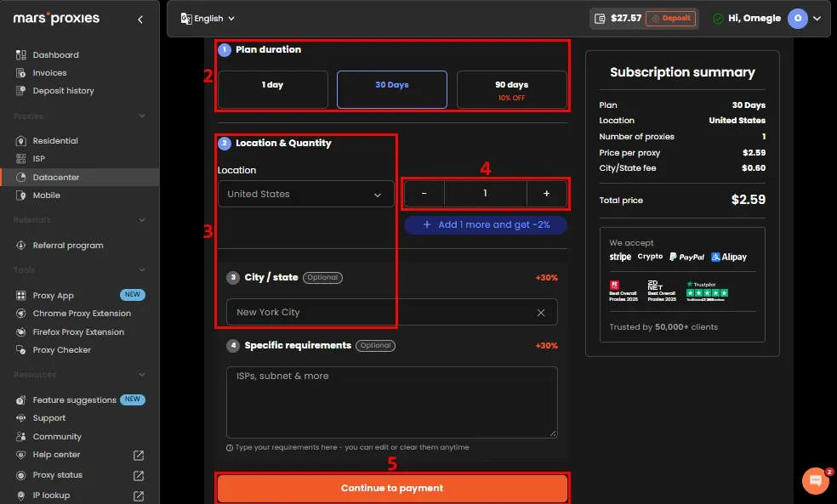Collapse the sidebar with the arrow icon

140,20
